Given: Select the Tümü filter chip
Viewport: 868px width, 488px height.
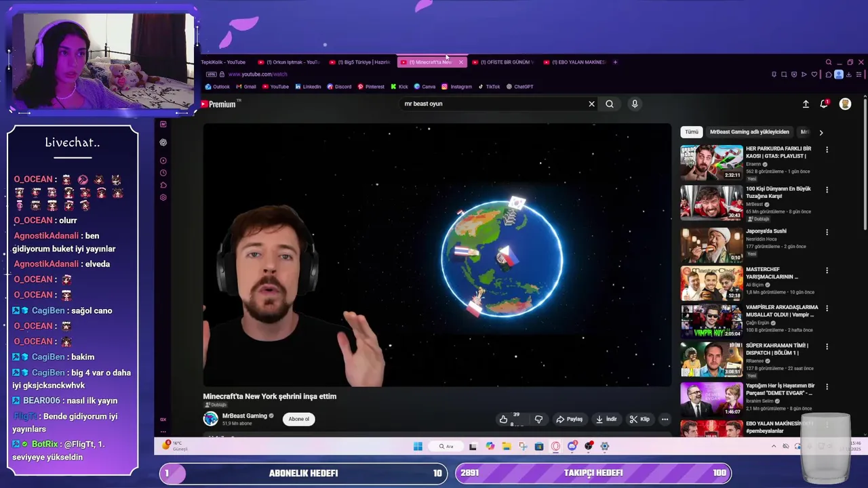Looking at the screenshot, I should (x=692, y=132).
